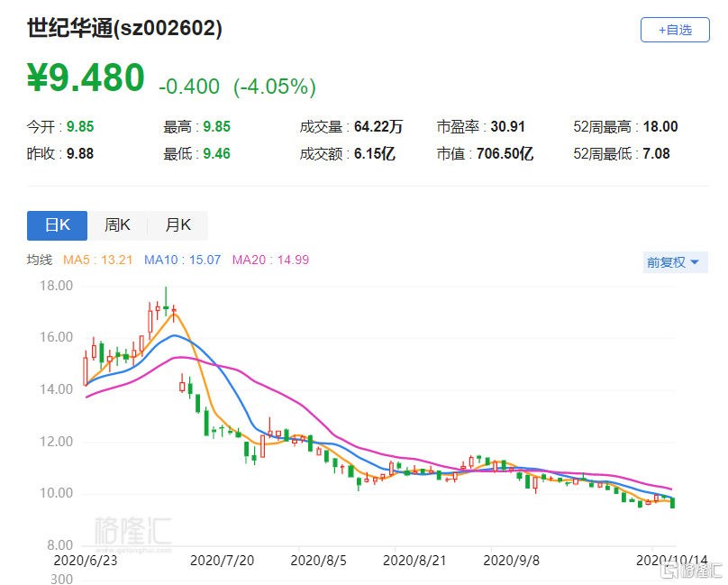Screen dimensions: 728x585
Task: Click the 52周最低 value 7.08
Action: [x=656, y=153]
